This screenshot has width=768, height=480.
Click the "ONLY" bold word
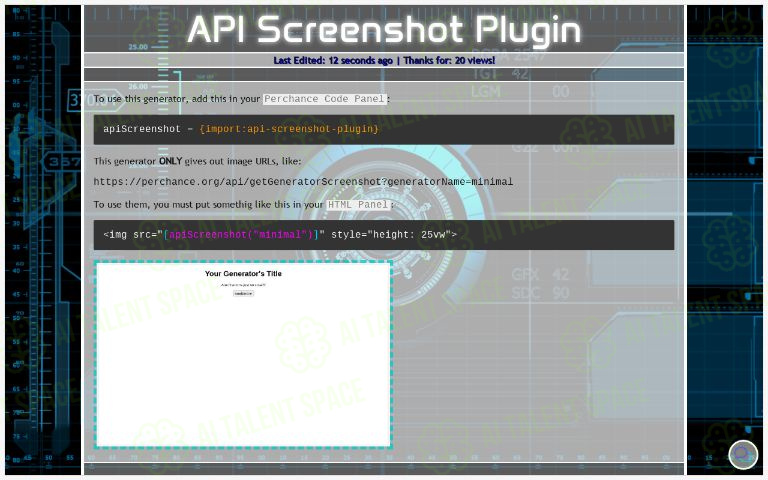(170, 161)
